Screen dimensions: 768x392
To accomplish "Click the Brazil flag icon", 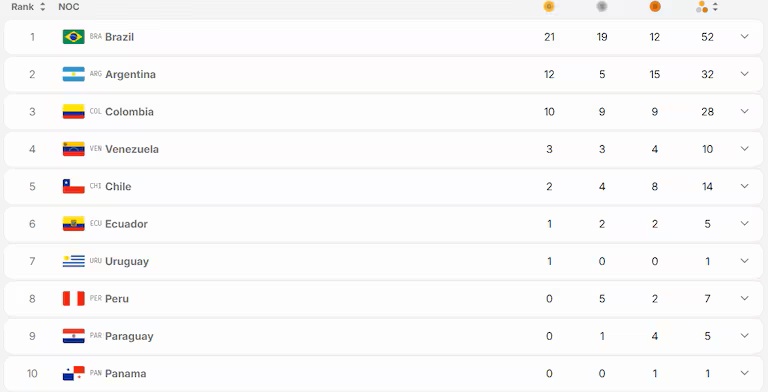I will click(73, 37).
